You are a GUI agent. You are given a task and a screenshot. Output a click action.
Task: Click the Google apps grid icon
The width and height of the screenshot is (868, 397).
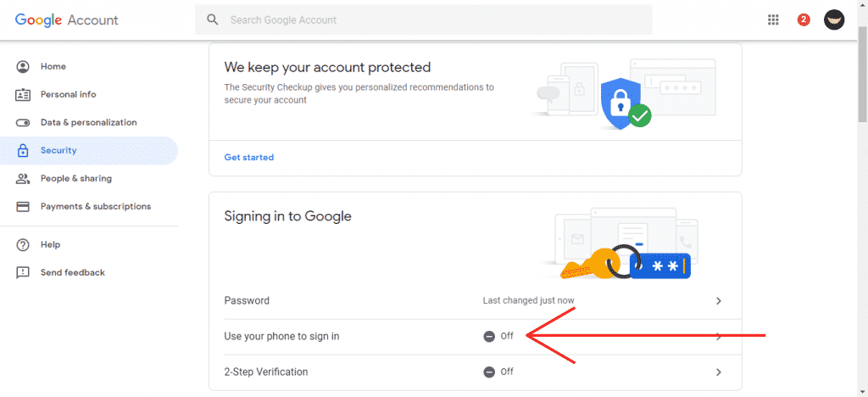pyautogui.click(x=773, y=20)
